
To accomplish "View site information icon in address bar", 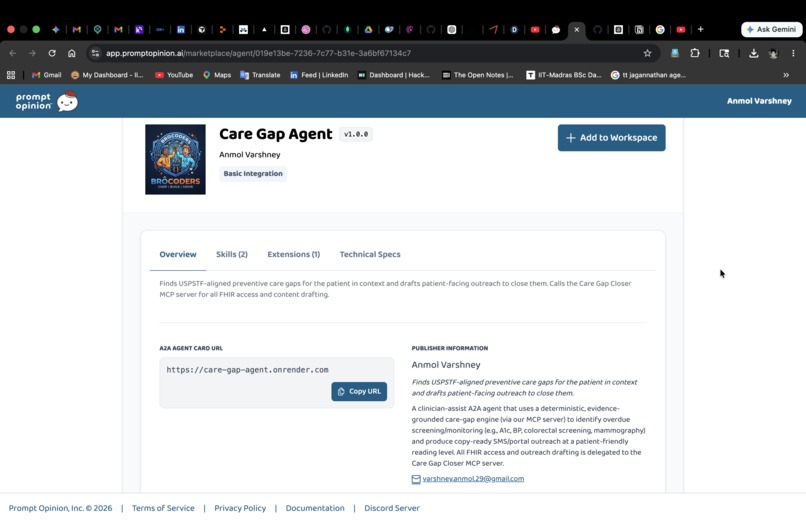I will tap(95, 53).
